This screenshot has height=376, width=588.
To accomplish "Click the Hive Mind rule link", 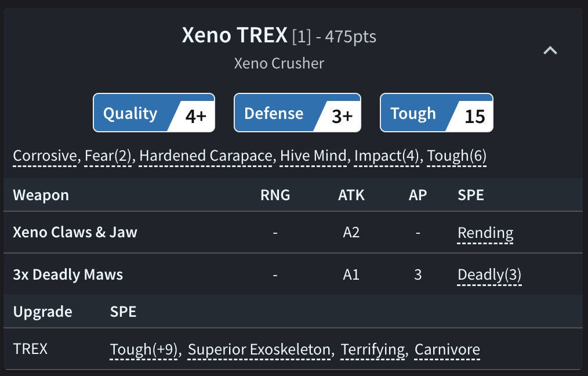I will pyautogui.click(x=313, y=156).
